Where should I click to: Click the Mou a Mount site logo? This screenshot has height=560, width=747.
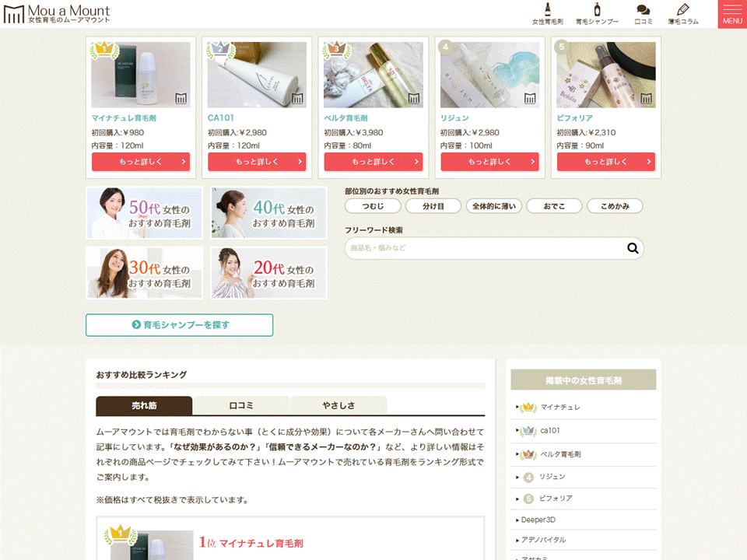(x=57, y=14)
